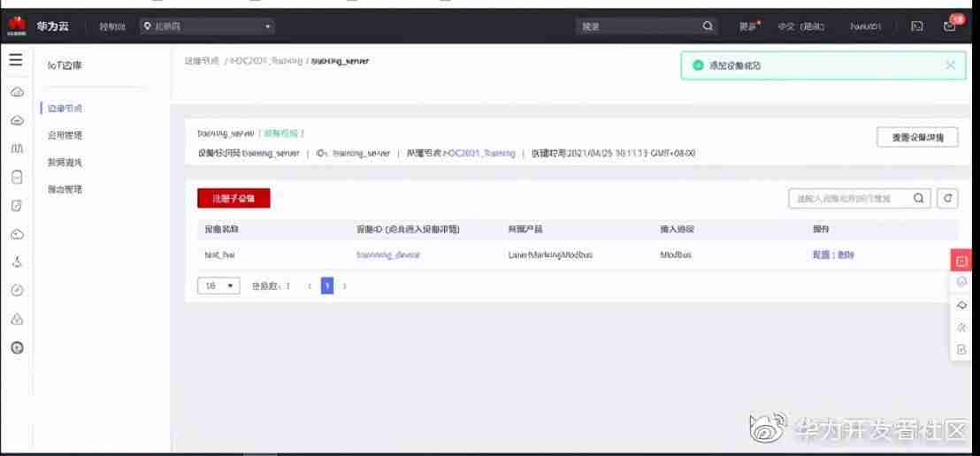The width and height of the screenshot is (980, 456).
Task: Click the 查看设备详情 button
Action: 917,137
